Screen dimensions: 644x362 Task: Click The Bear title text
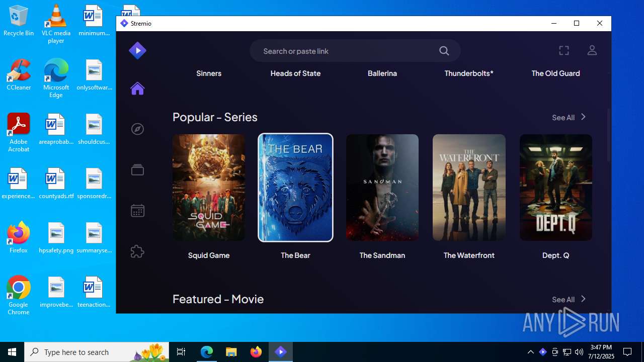[295, 255]
